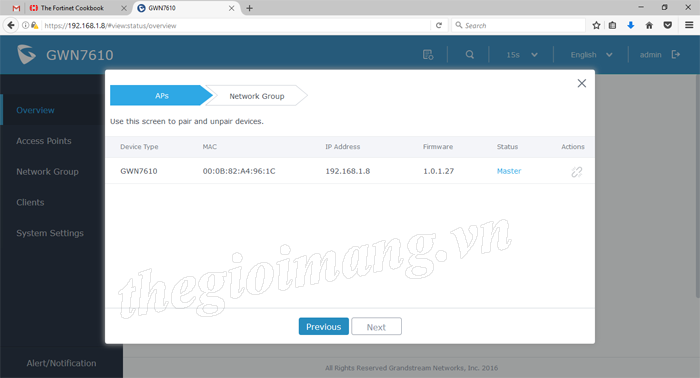Select firmware version 1.0.1.27
700x378 pixels.
pos(438,171)
